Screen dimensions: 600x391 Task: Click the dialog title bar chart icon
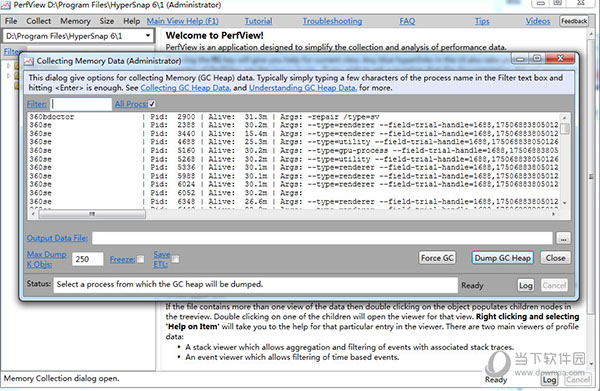(28, 61)
